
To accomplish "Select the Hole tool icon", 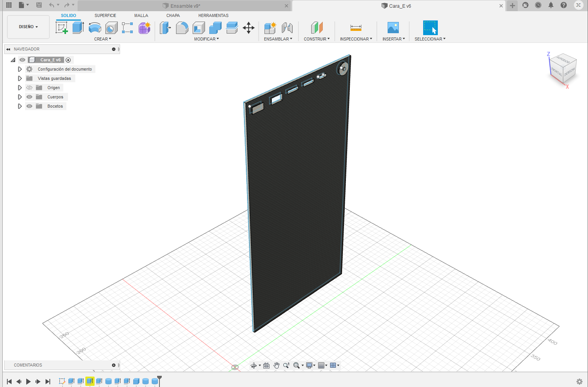I will click(111, 28).
